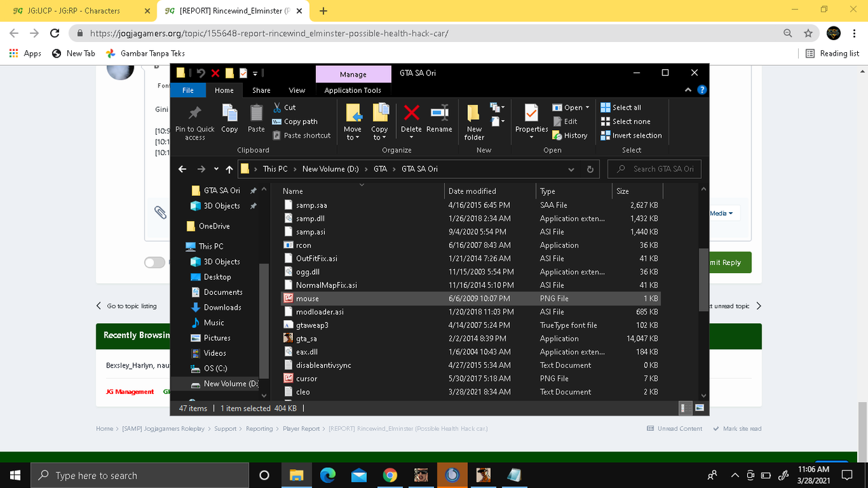
Task: Open the notification center icon
Action: (846, 474)
